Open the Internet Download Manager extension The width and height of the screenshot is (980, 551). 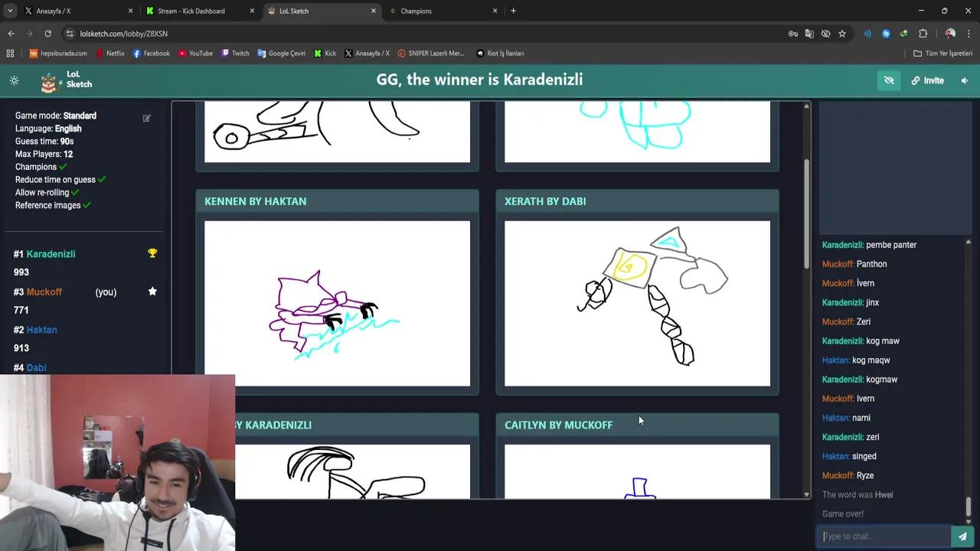(904, 34)
